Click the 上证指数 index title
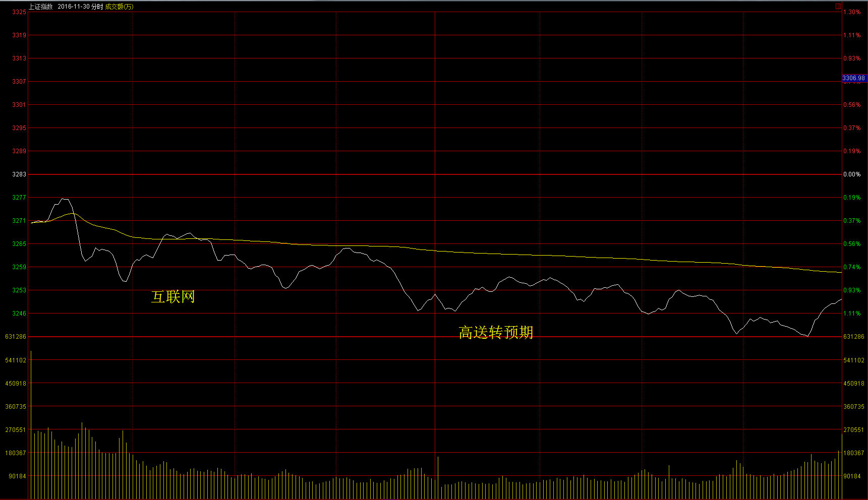 (40, 7)
